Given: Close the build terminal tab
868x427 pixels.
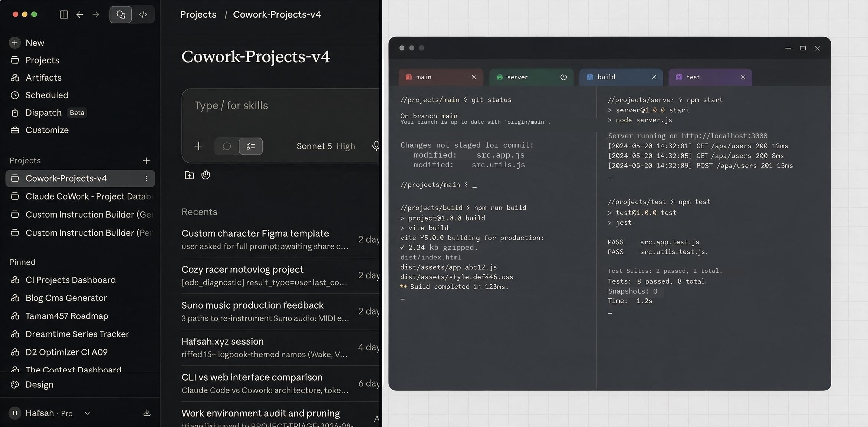Looking at the screenshot, I should click(654, 77).
